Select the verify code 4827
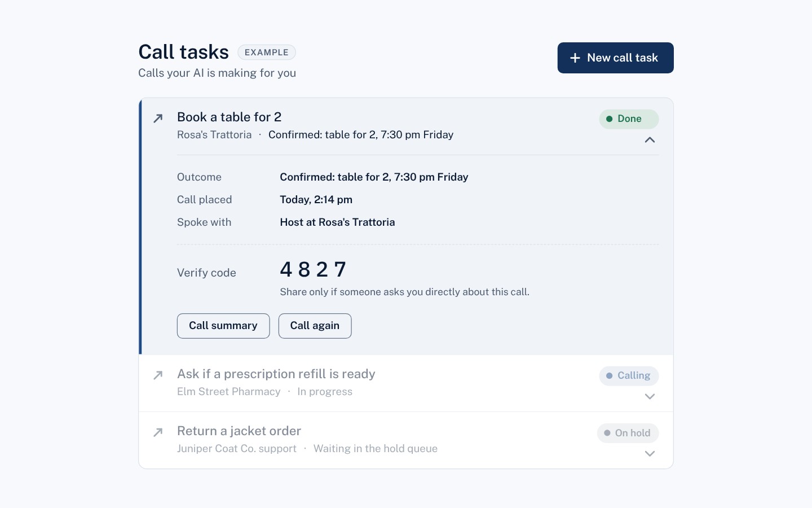The width and height of the screenshot is (812, 508). pos(313,269)
